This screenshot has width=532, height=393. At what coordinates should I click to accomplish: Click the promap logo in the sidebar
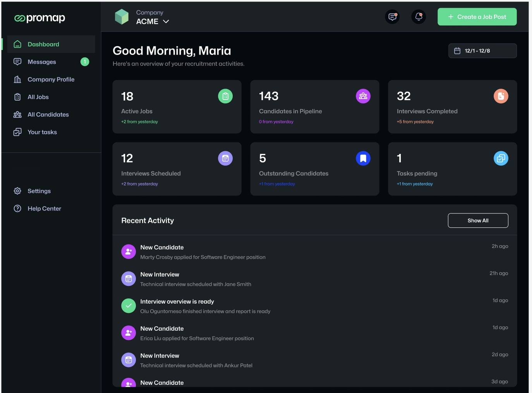tap(40, 17)
